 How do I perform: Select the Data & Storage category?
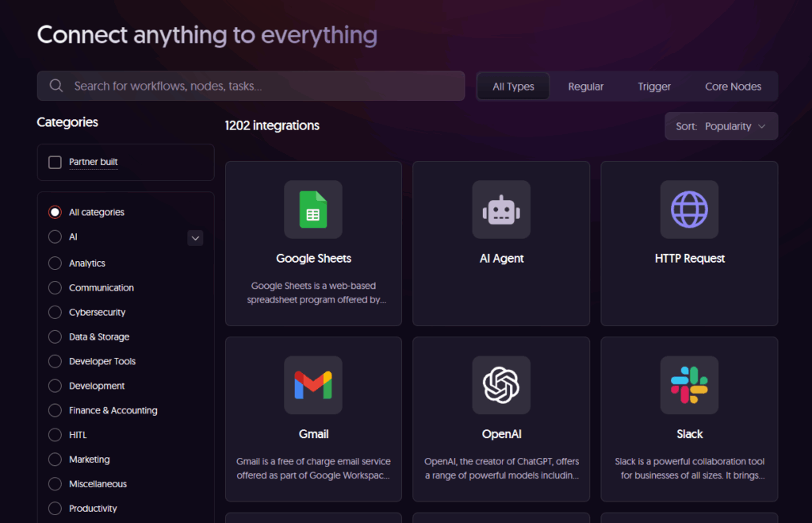pos(98,336)
